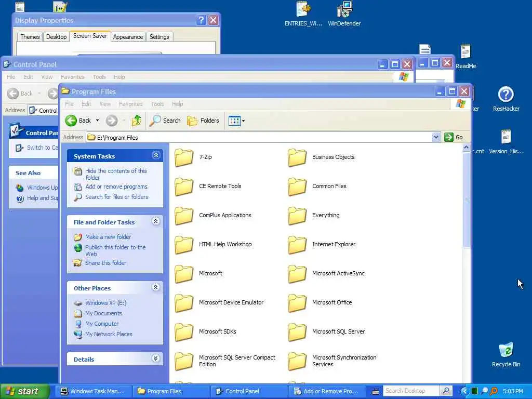Click the Display Properties help question button
The image size is (532, 399).
pos(201,20)
